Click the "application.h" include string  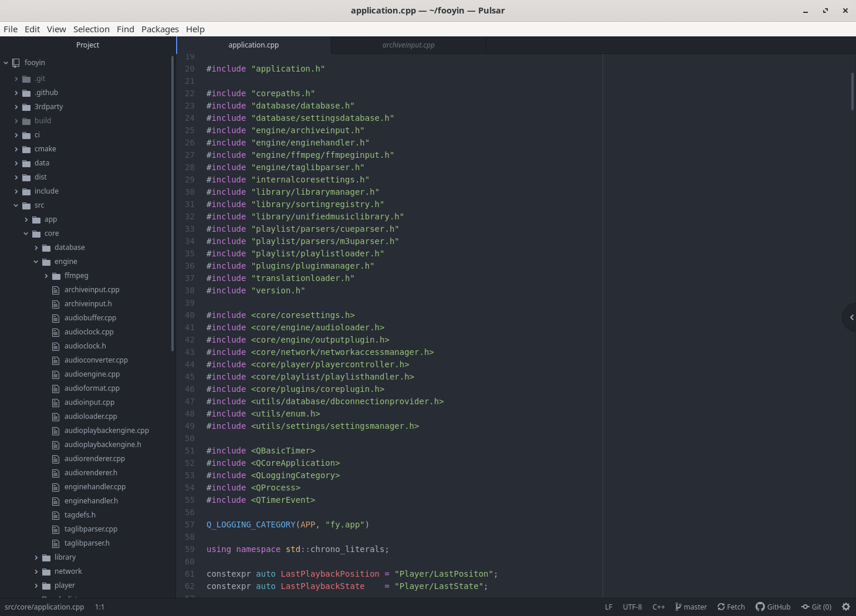point(288,69)
